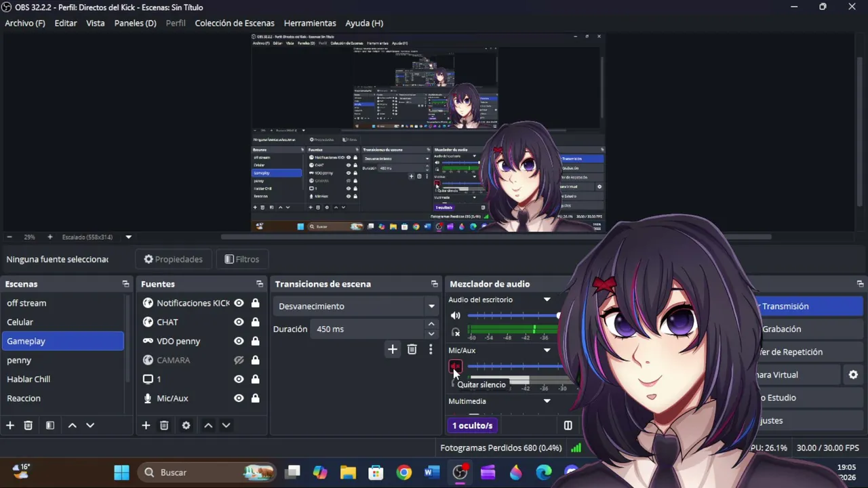Open the Editar menu
Image resolution: width=868 pixels, height=488 pixels.
[66, 23]
